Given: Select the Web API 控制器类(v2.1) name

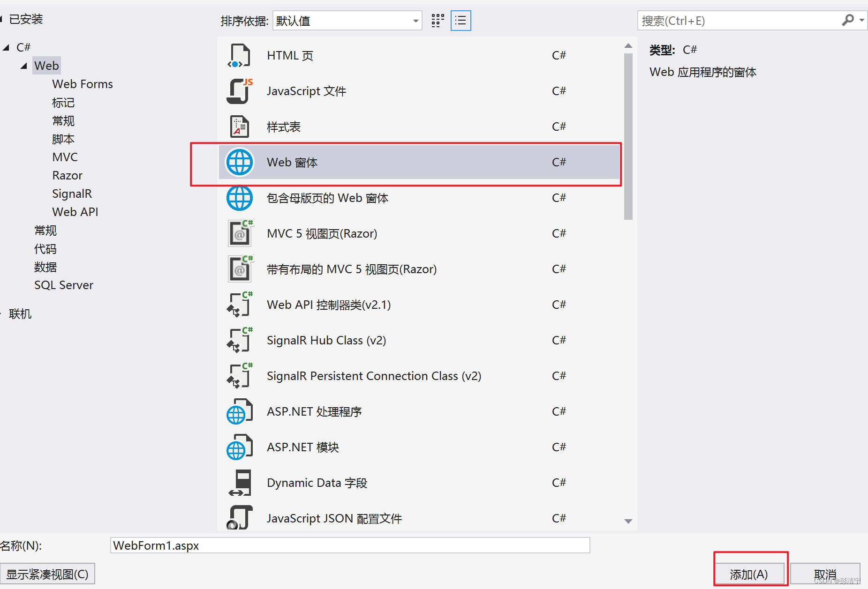Looking at the screenshot, I should point(329,305).
